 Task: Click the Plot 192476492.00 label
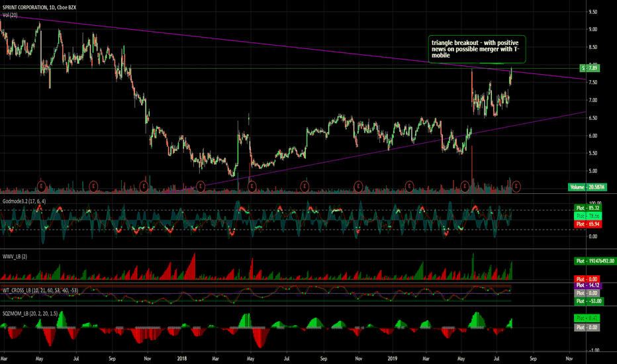tap(595, 261)
